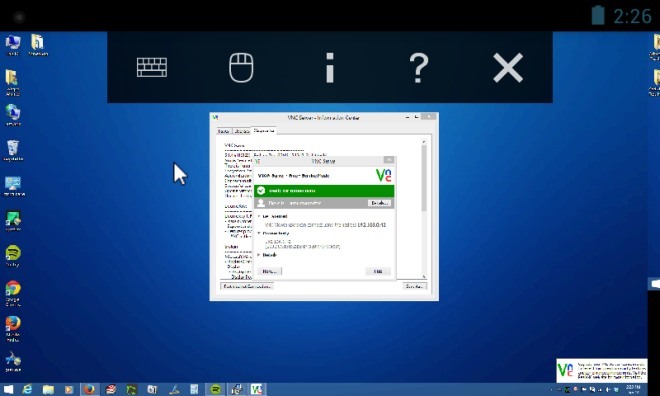Select the Recycle Bin desktop icon
Image resolution: width=660 pixels, height=396 pixels.
13,151
